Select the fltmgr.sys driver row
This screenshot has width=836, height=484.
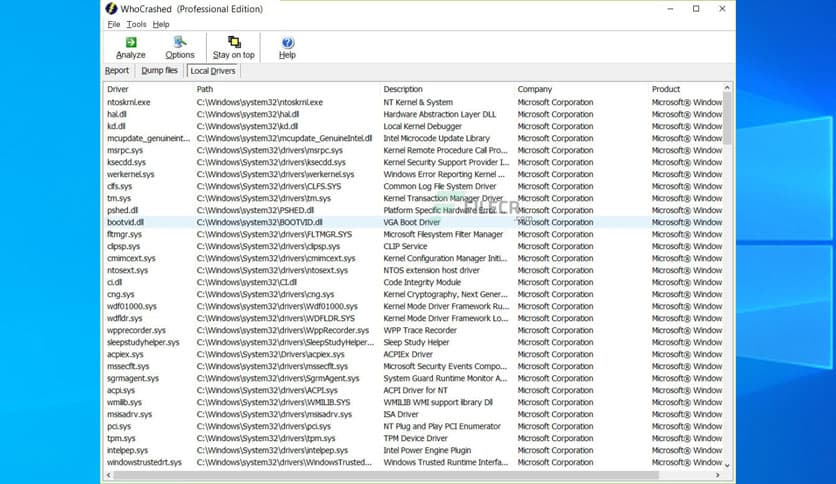point(414,234)
